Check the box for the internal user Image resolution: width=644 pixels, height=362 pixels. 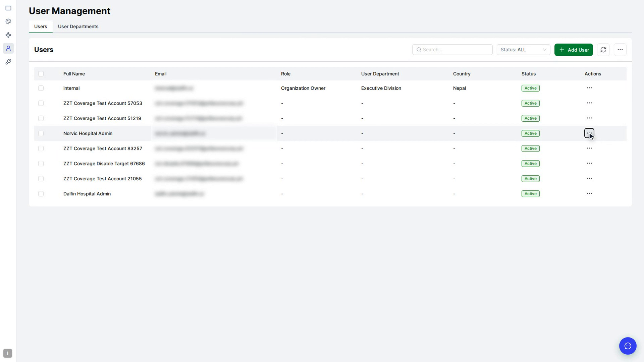pyautogui.click(x=41, y=88)
